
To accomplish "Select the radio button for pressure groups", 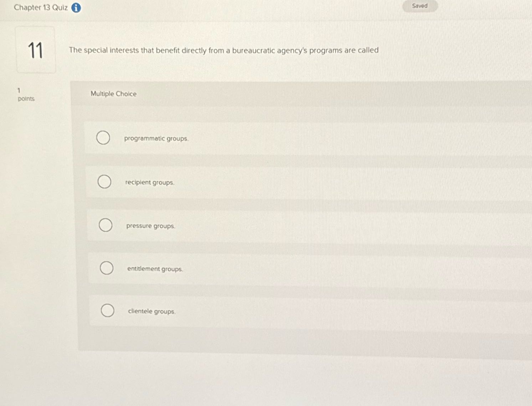I will click(x=106, y=225).
